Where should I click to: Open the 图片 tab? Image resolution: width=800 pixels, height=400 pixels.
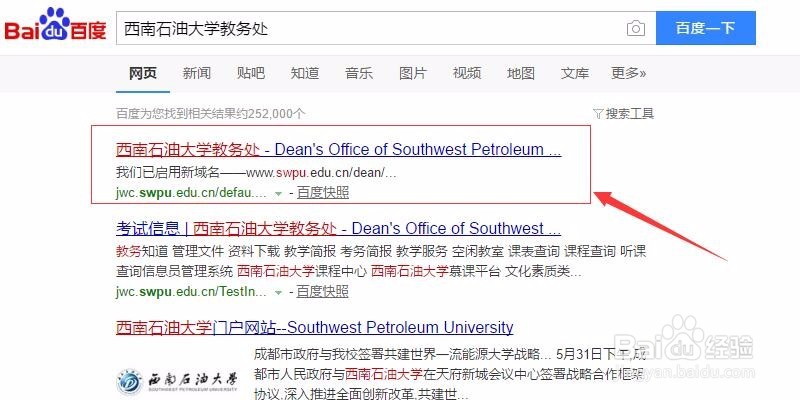pyautogui.click(x=412, y=73)
